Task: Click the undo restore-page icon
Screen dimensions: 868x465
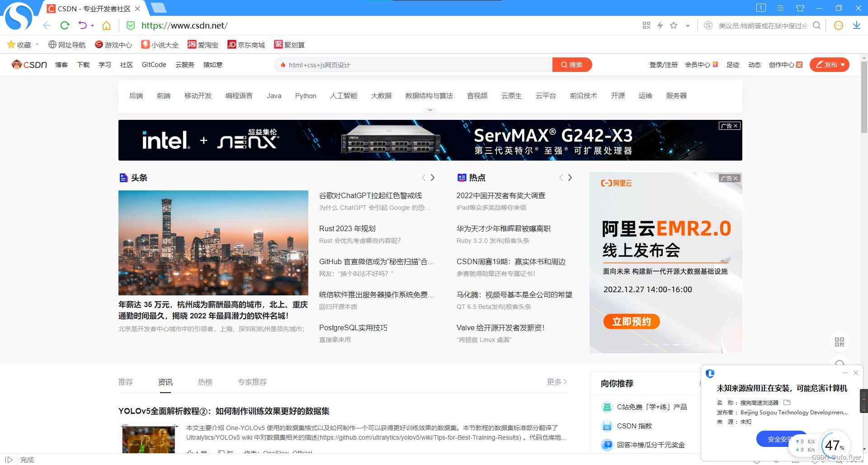Action: [82, 25]
